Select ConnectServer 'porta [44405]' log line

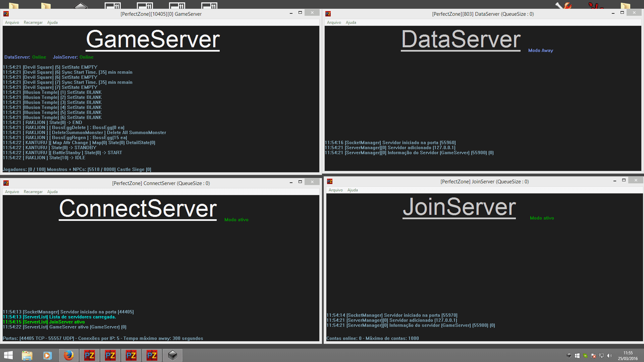coord(68,312)
